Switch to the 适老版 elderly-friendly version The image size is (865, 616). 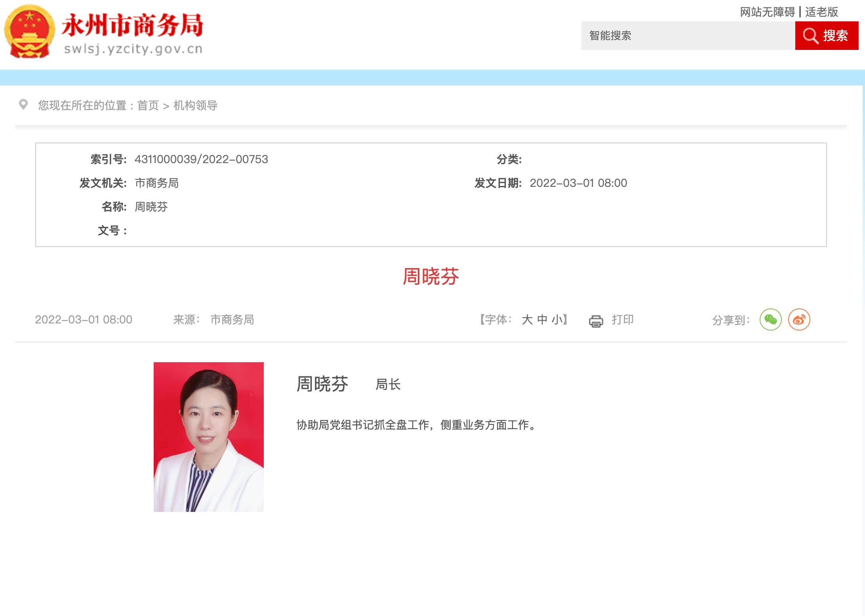coord(821,12)
